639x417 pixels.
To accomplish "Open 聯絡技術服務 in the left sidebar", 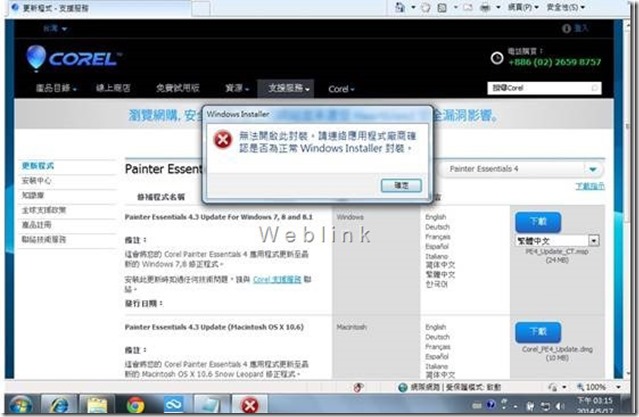I will click(x=44, y=239).
